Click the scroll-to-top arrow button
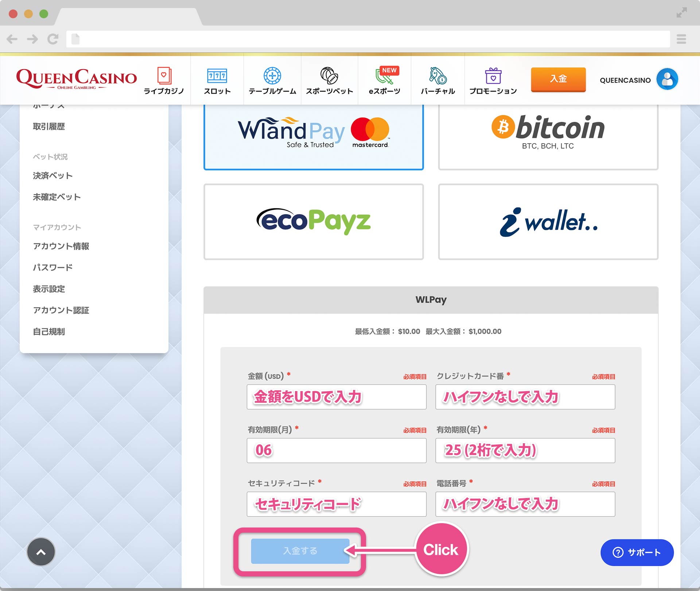Viewport: 700px width, 591px height. [x=41, y=552]
